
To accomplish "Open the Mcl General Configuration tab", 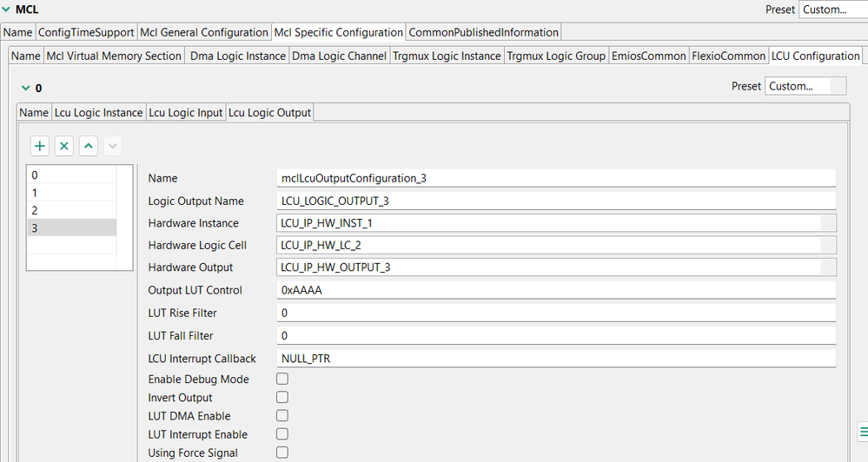I will coord(205,32).
